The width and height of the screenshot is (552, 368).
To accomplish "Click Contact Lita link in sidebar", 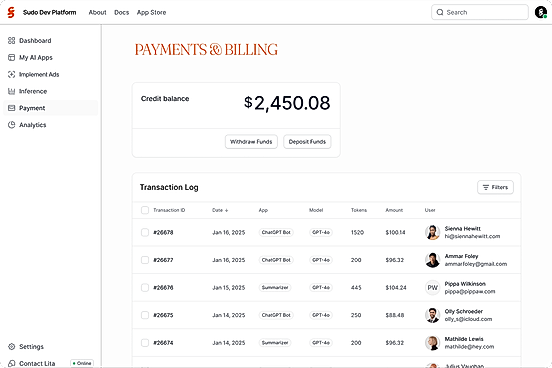I will coord(37,363).
